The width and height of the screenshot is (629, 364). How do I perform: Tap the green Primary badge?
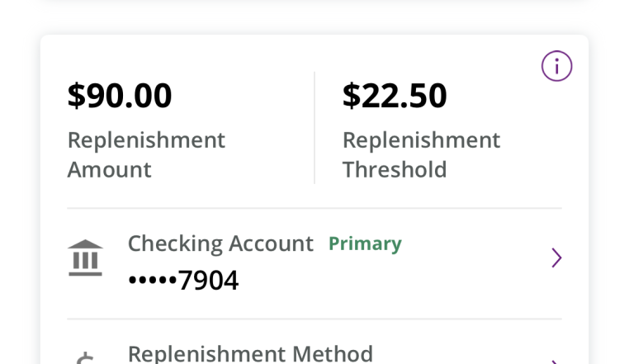pyautogui.click(x=365, y=243)
